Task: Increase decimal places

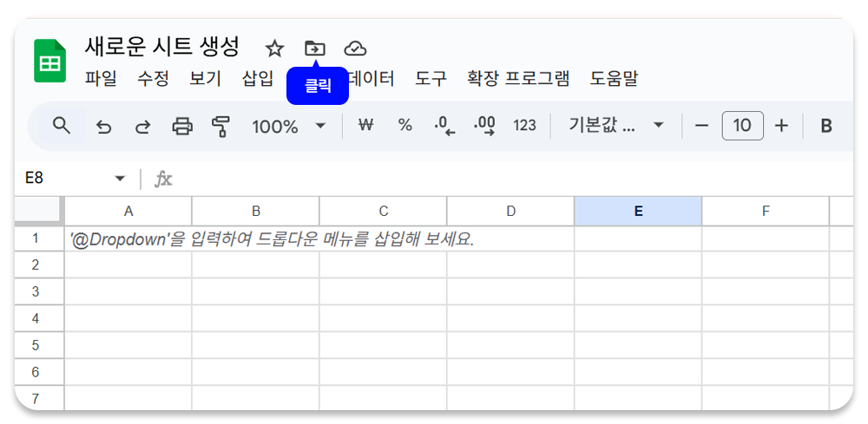Action: pyautogui.click(x=485, y=126)
